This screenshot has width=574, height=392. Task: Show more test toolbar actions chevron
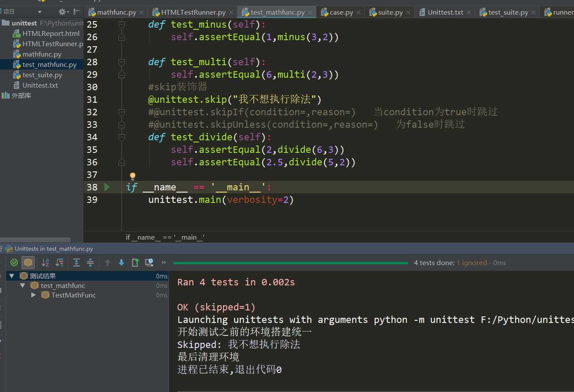164,262
